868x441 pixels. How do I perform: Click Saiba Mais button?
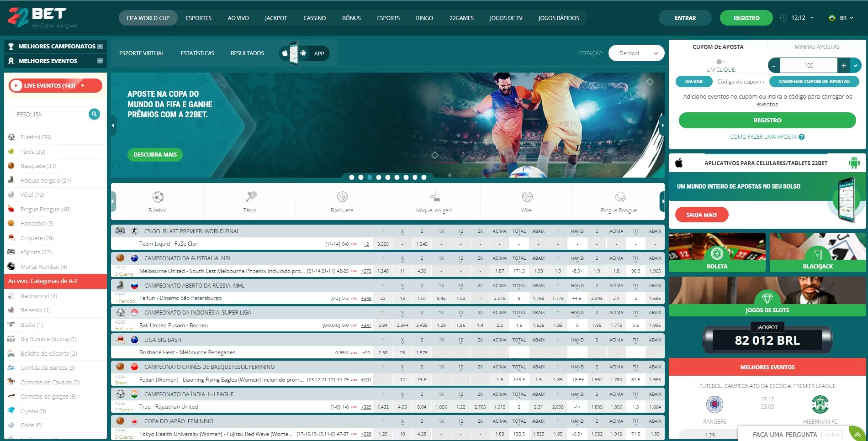coord(702,215)
